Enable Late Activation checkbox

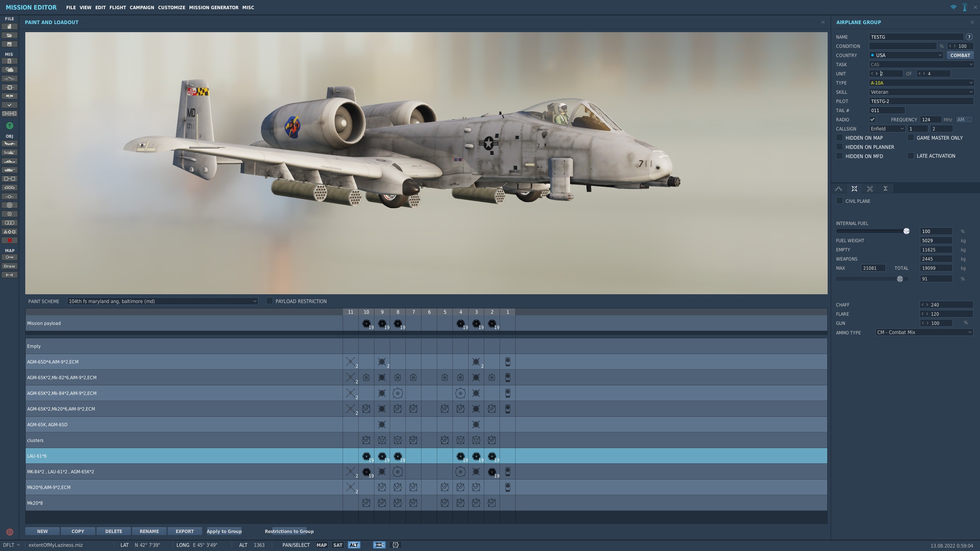[911, 156]
